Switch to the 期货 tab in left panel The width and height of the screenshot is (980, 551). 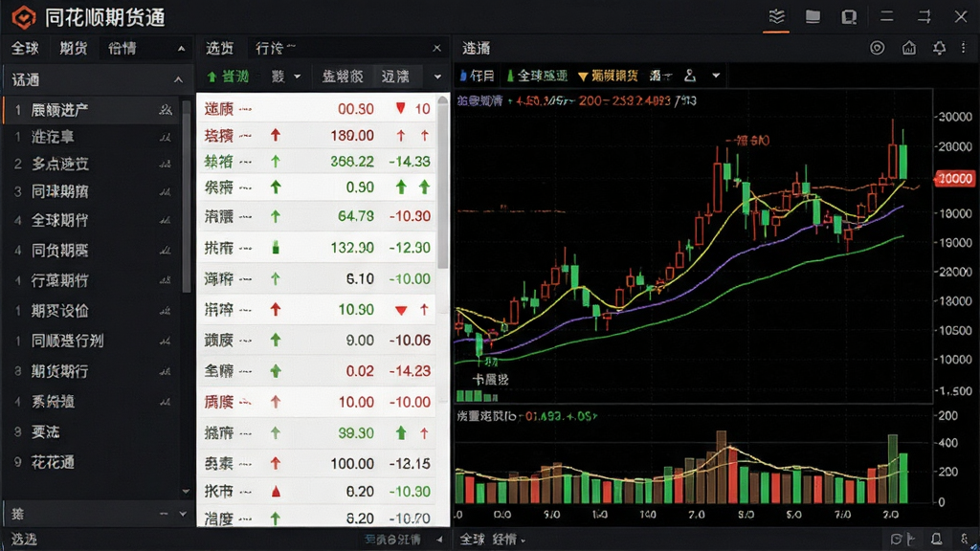coord(73,48)
